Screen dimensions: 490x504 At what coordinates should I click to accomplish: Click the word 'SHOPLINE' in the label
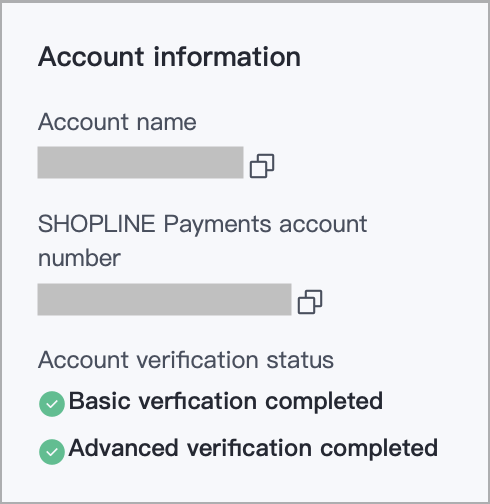coord(97,224)
